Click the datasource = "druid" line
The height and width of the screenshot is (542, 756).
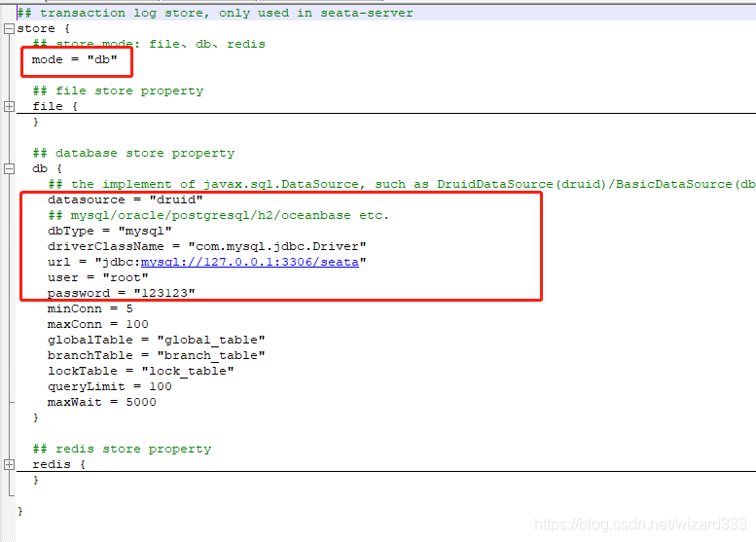(125, 199)
